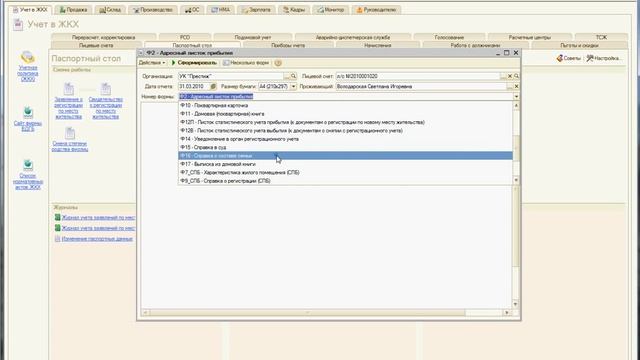Viewport: 640px width, 360px height.
Task: Select Ф12В - Листок статистического учета выбытия
Action: (x=345, y=131)
